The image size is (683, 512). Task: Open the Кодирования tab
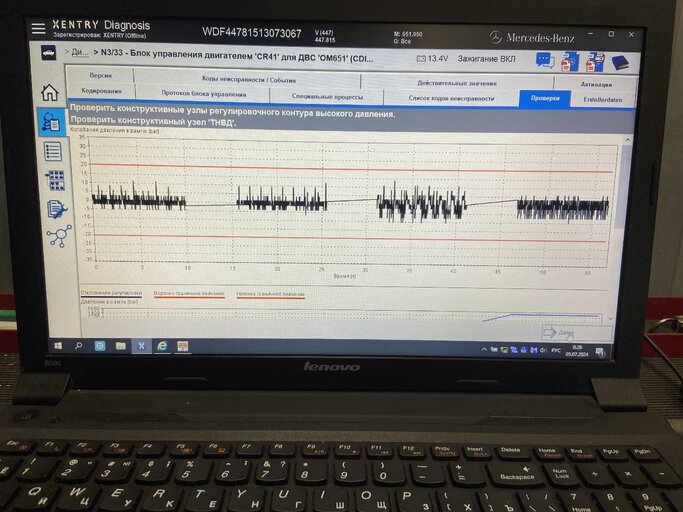[101, 91]
